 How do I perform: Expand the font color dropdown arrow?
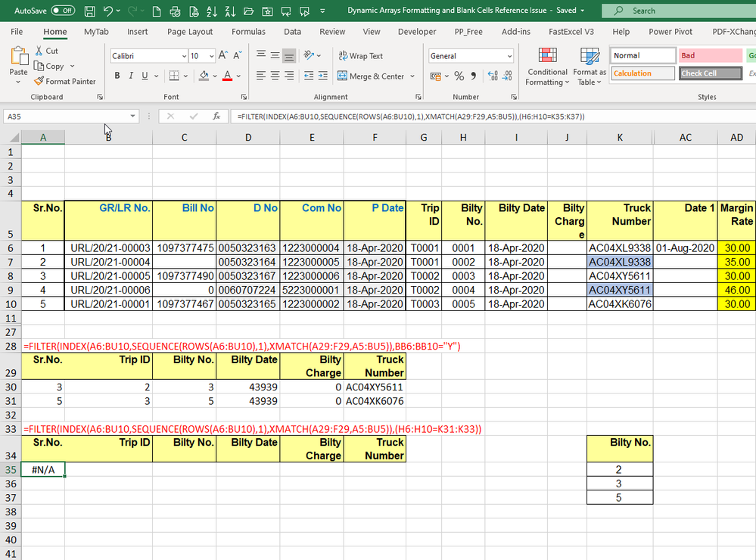pyautogui.click(x=238, y=76)
